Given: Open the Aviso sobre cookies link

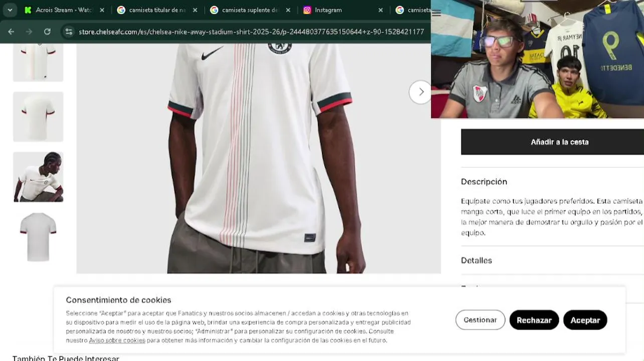Looking at the screenshot, I should coord(117,340).
